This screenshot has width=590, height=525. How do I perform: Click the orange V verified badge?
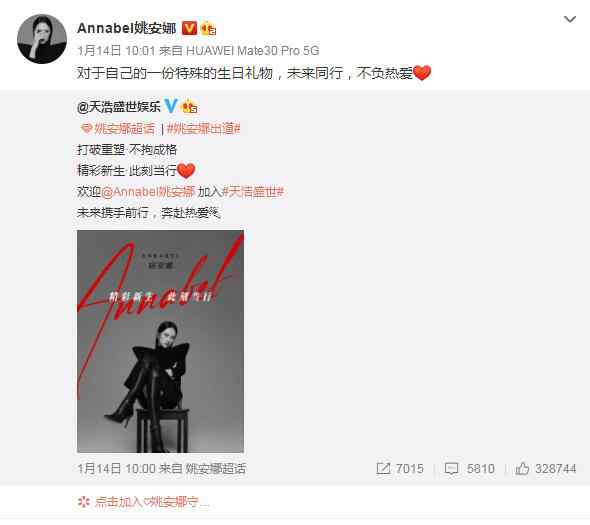[189, 28]
